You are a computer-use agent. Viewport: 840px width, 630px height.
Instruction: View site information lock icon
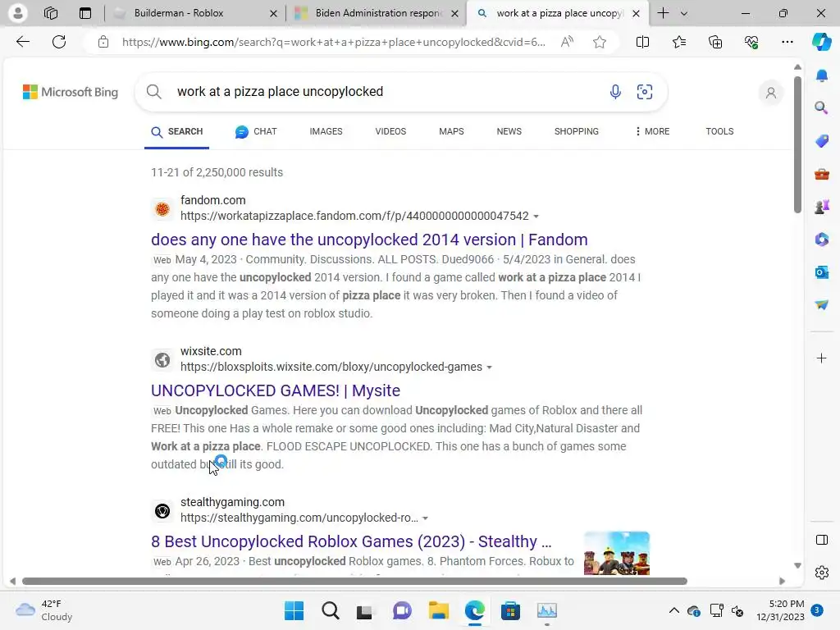coord(103,42)
